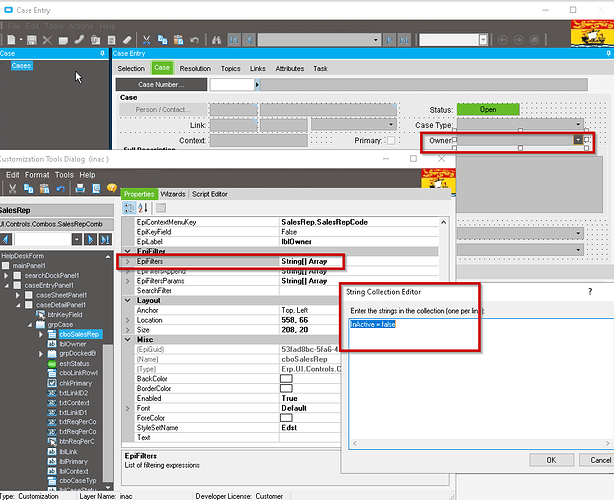Click the Cut scissors icon in Customization Tools Dialog
The image size is (614, 500).
coord(13,189)
